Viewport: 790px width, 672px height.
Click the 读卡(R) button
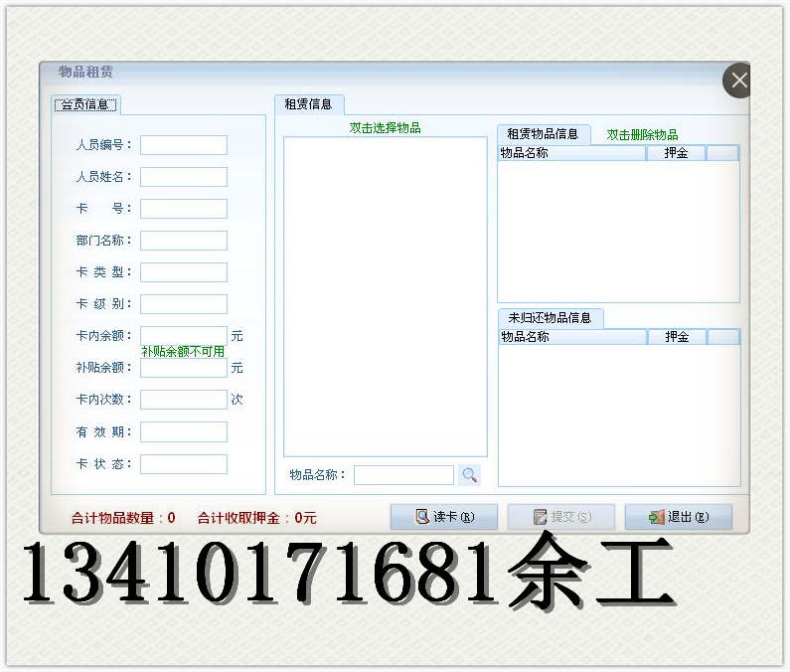click(444, 517)
